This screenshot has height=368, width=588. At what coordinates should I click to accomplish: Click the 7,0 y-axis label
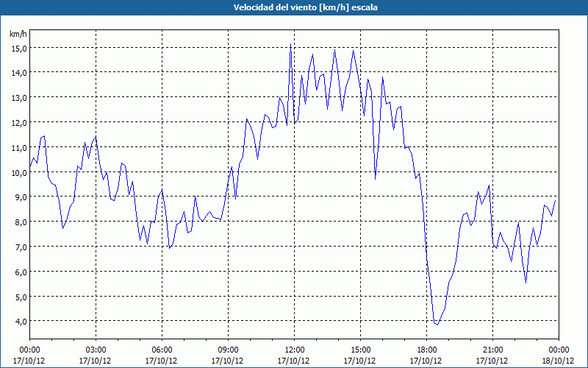point(20,247)
